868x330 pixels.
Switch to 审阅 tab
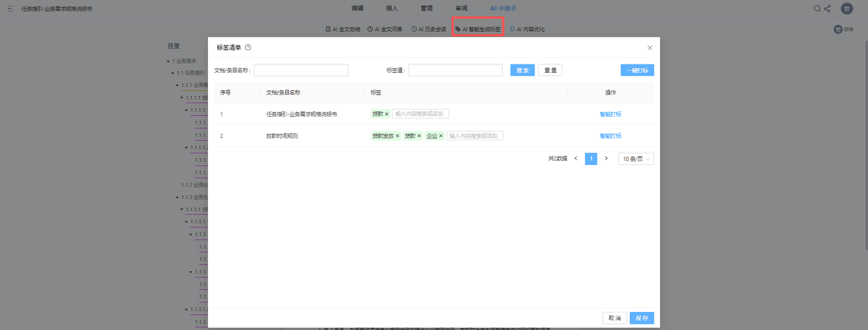461,8
